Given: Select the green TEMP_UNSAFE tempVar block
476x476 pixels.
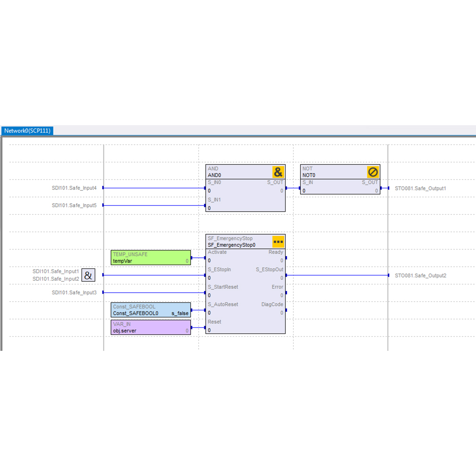Looking at the screenshot, I should click(151, 258).
